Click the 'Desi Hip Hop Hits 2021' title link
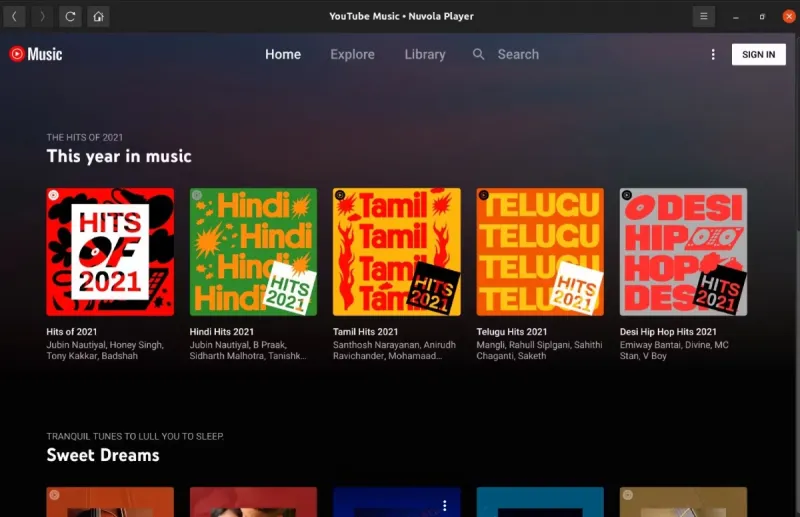The height and width of the screenshot is (517, 800). coord(668,332)
